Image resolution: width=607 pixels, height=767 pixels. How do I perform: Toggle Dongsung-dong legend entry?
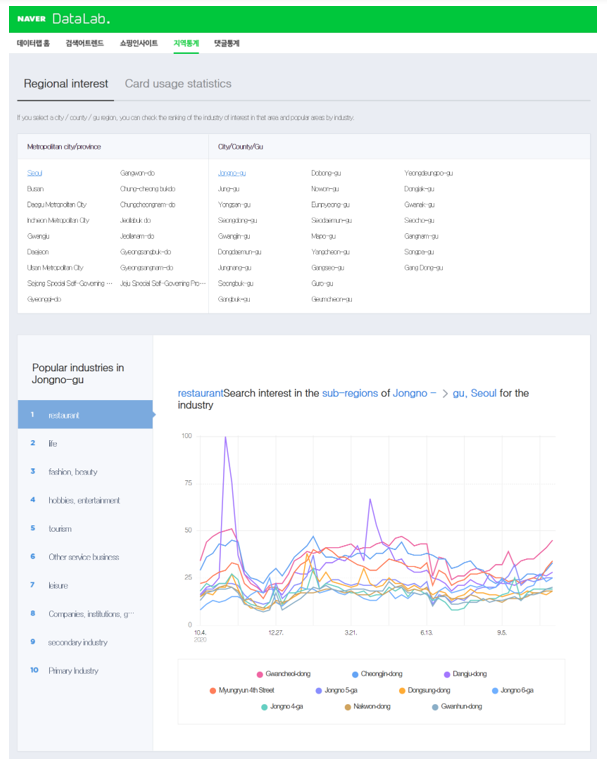[424, 691]
